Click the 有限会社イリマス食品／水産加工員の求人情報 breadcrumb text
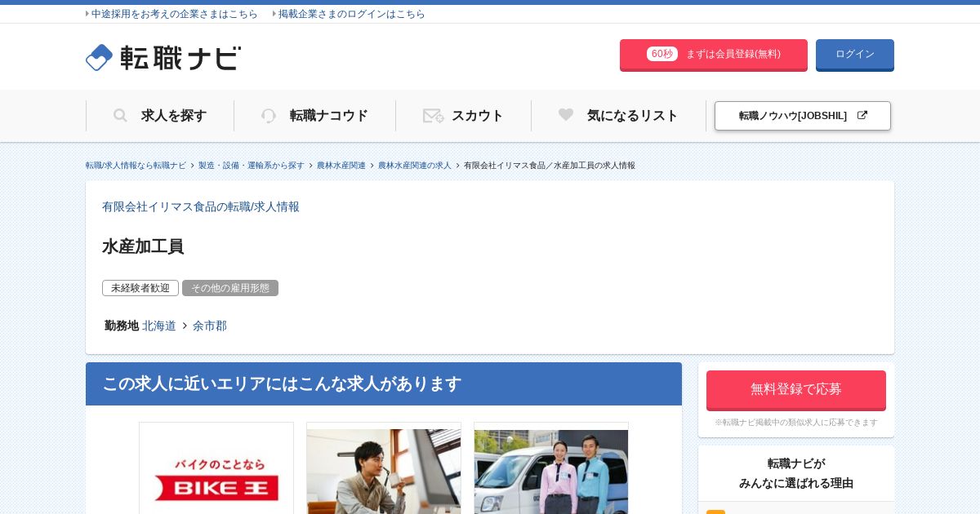 (550, 166)
